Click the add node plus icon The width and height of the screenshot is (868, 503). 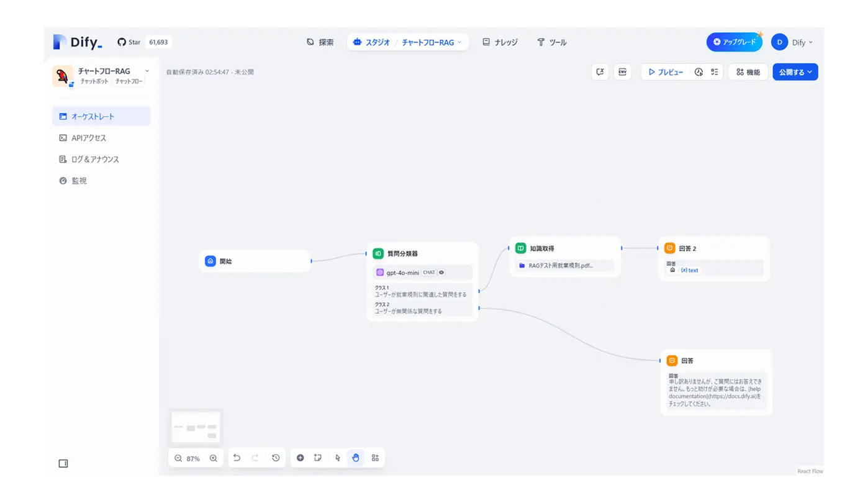301,458
